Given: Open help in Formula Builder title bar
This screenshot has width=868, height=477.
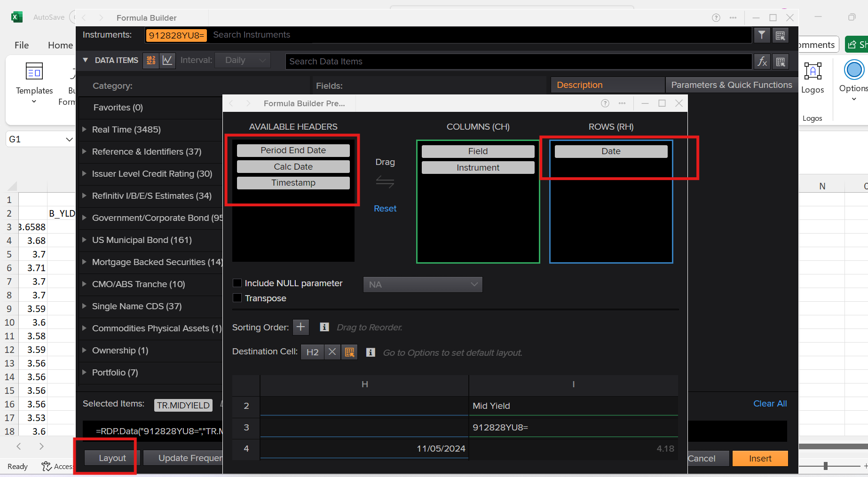Looking at the screenshot, I should [716, 18].
